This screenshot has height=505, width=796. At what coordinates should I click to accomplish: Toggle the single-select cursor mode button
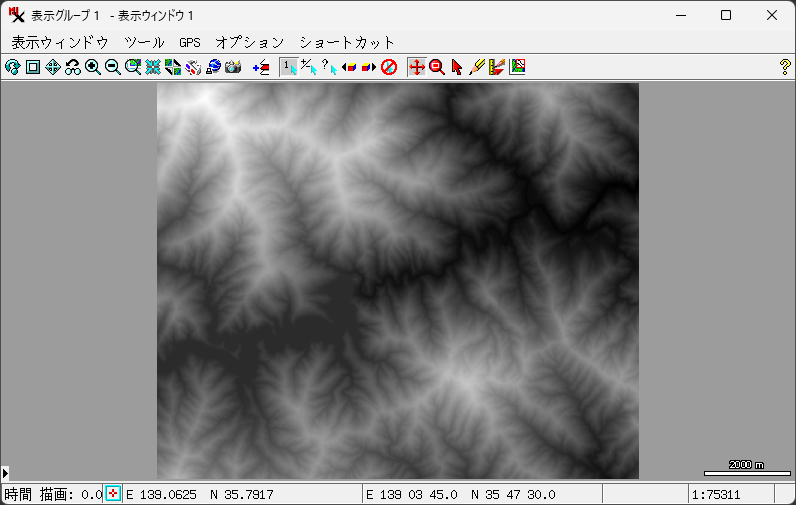[288, 67]
